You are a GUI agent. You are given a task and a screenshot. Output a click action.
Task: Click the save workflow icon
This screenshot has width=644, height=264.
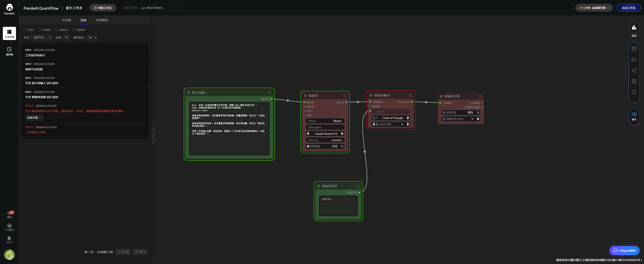(x=634, y=49)
